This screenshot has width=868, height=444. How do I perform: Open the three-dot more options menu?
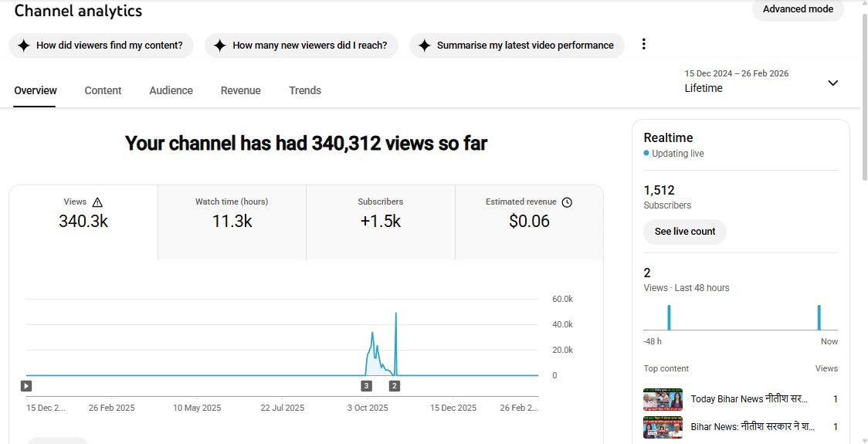(x=644, y=45)
